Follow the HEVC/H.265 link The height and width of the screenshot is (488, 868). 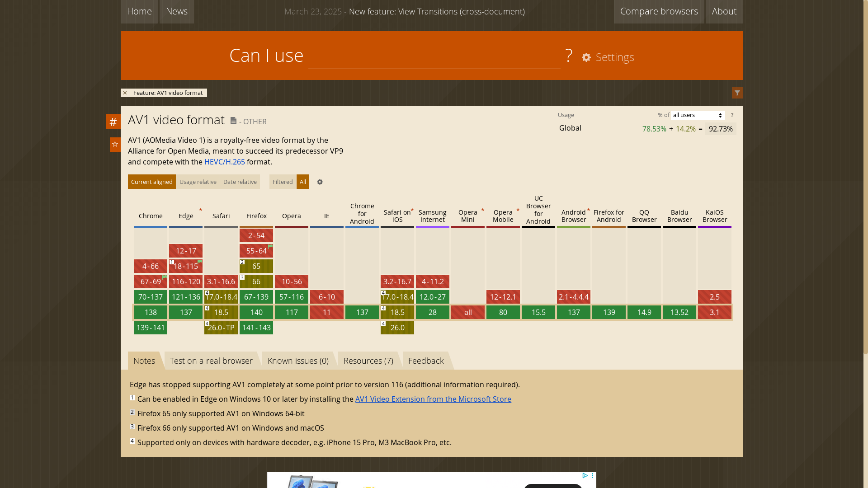(225, 162)
